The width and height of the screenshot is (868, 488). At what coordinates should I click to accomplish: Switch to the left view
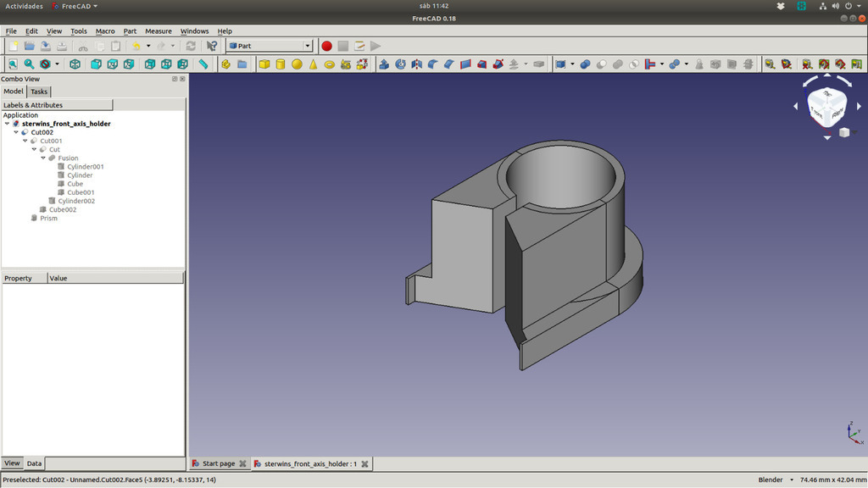pos(182,64)
